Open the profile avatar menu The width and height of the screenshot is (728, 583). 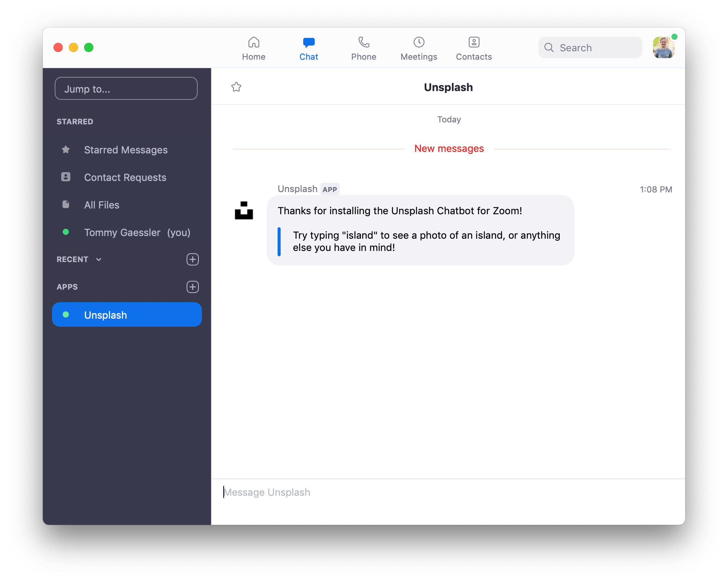[x=663, y=47]
